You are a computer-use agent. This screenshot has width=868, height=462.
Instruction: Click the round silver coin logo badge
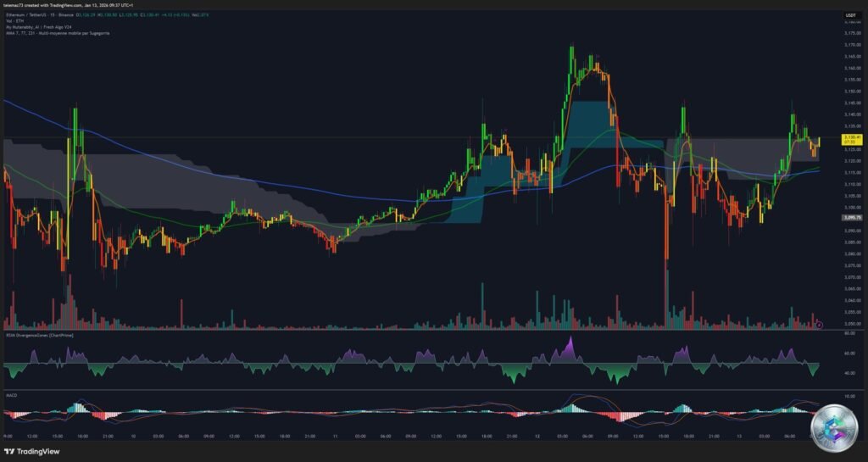pos(834,428)
